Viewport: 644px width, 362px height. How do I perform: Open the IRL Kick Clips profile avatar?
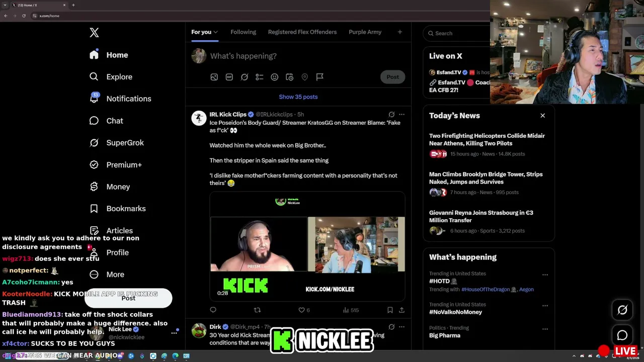point(199,118)
